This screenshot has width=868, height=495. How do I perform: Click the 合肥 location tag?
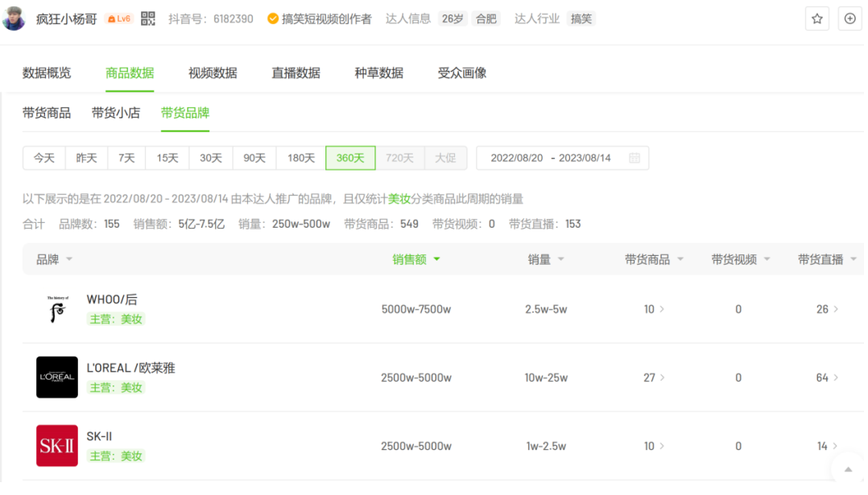coord(486,19)
